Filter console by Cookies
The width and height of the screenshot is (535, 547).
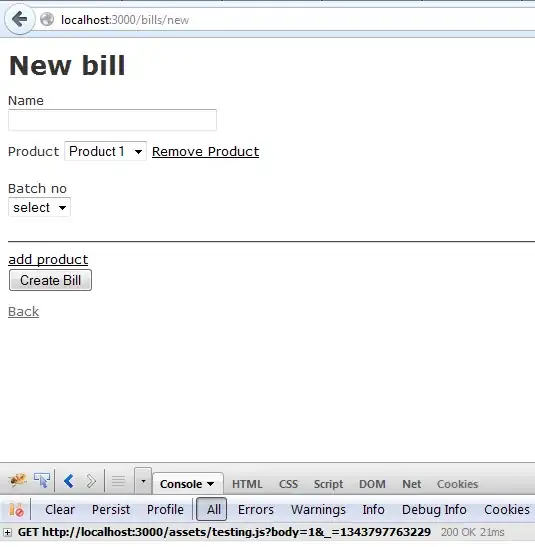pyautogui.click(x=506, y=510)
